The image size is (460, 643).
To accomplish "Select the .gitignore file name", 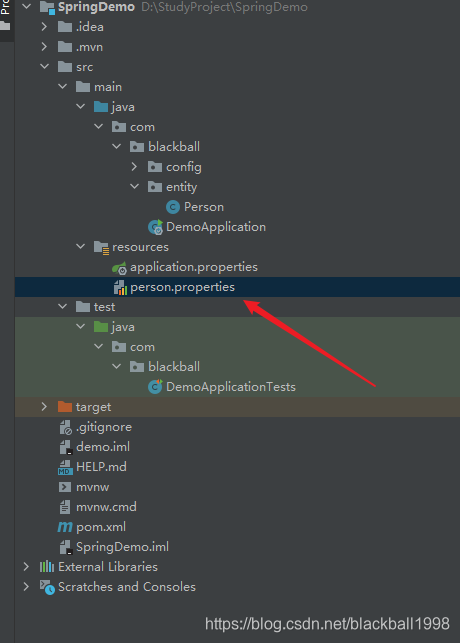I will pyautogui.click(x=104, y=427).
